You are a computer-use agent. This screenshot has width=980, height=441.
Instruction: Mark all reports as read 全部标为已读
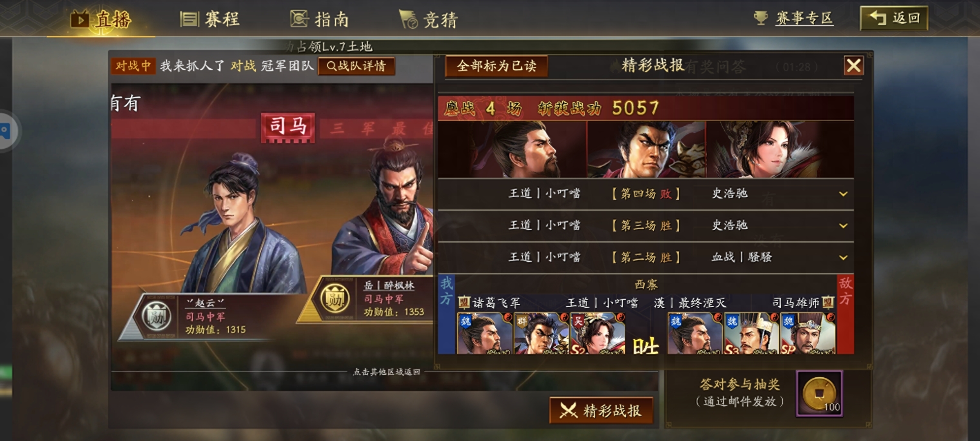497,66
